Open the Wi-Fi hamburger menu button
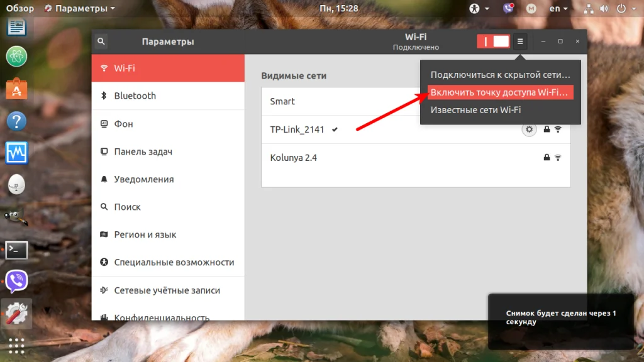The width and height of the screenshot is (644, 362). (x=520, y=41)
